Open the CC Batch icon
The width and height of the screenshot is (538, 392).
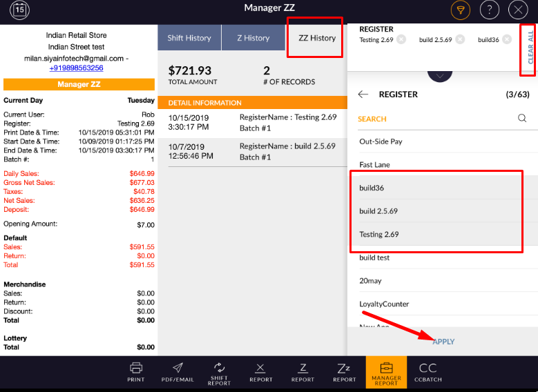(427, 372)
